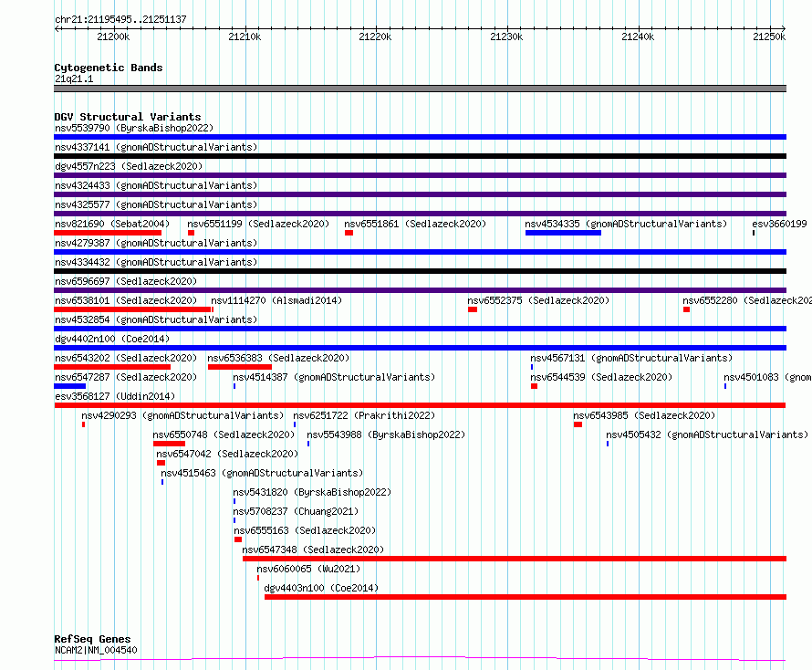Open nsv4290293 gnomADStructuralVariants variant

pyautogui.click(x=182, y=415)
